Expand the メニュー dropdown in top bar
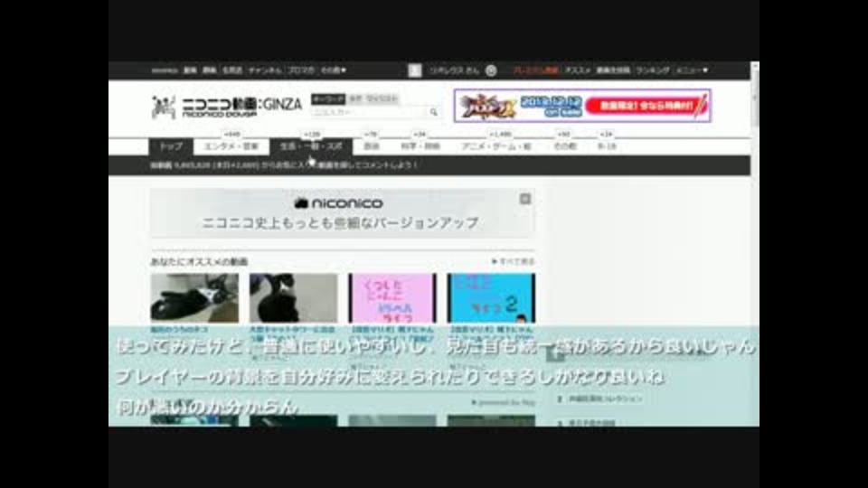 (692, 70)
